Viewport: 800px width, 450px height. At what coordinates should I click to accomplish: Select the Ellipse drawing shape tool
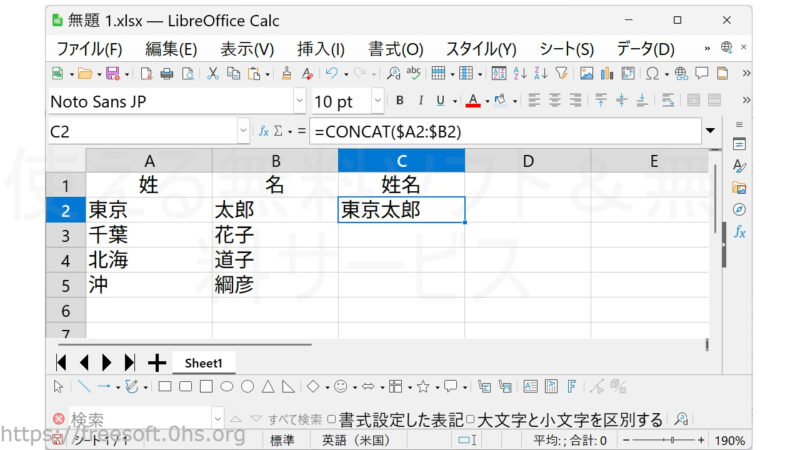tap(227, 386)
